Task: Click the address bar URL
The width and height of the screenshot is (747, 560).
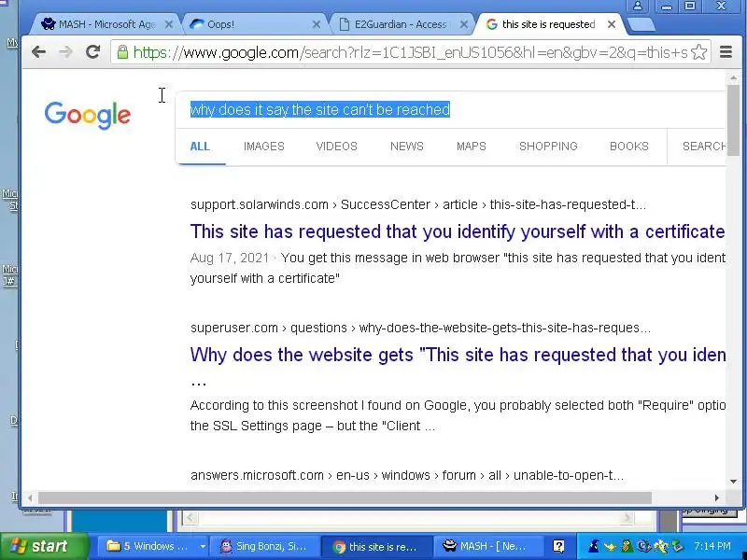Action: point(410,52)
